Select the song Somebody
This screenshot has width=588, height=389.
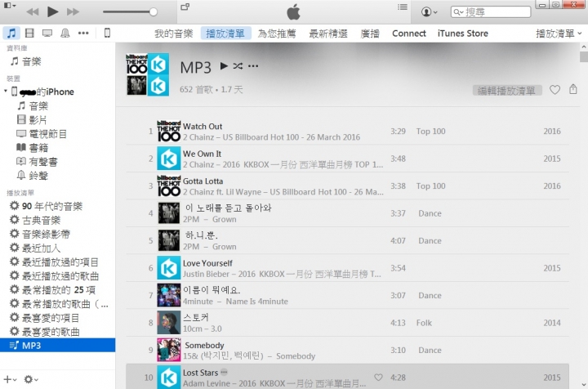pyautogui.click(x=347, y=351)
